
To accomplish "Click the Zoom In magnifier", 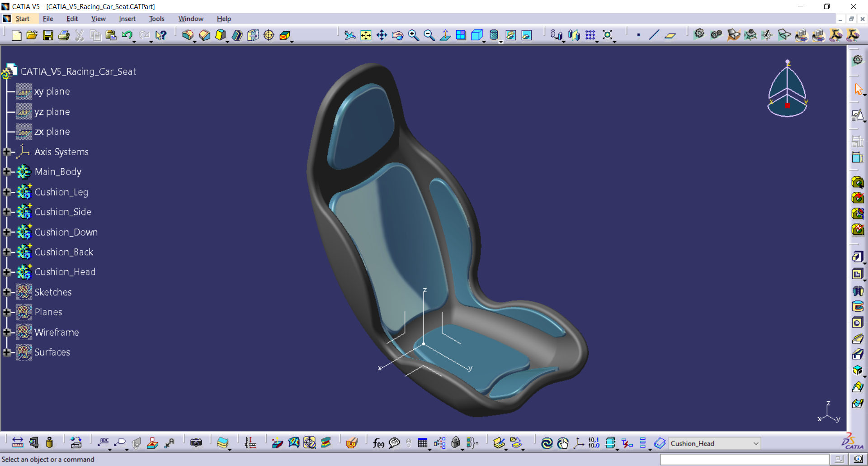I will pyautogui.click(x=414, y=35).
